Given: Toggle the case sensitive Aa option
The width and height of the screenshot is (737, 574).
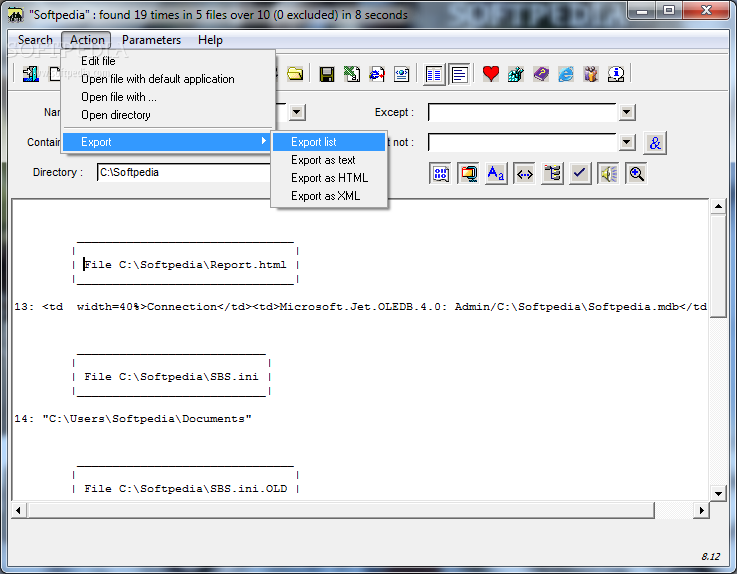Looking at the screenshot, I should click(496, 174).
